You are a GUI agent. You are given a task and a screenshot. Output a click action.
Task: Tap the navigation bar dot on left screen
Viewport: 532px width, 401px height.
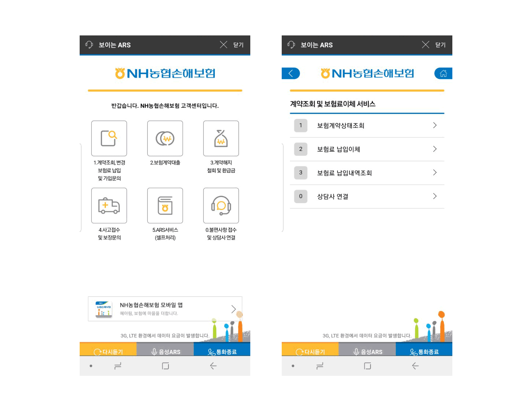pyautogui.click(x=91, y=366)
